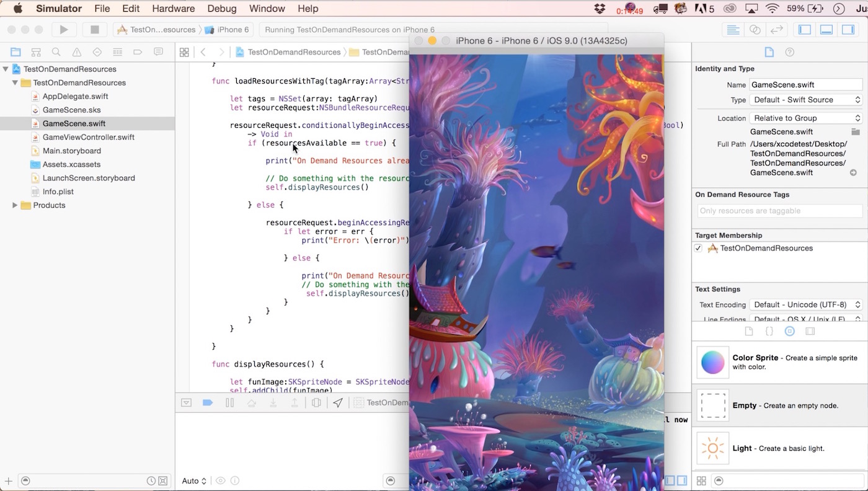
Task: Open Main.storyboard file
Action: [x=71, y=151]
